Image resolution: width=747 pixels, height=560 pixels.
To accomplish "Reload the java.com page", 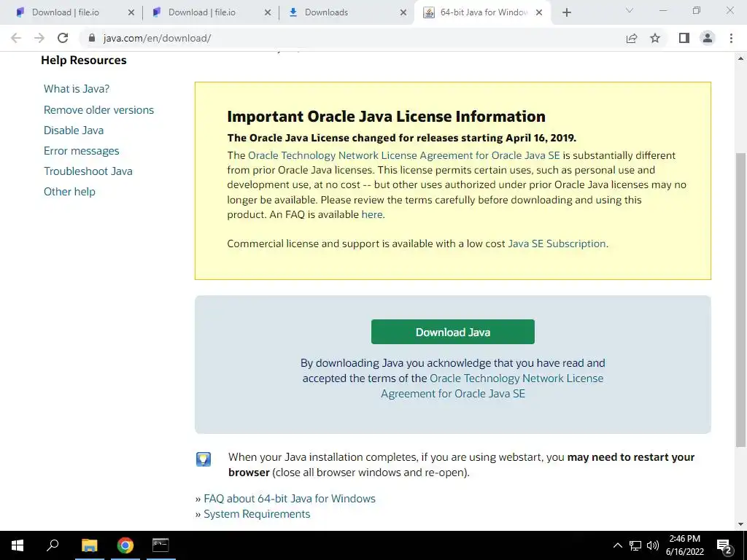I will tap(63, 38).
